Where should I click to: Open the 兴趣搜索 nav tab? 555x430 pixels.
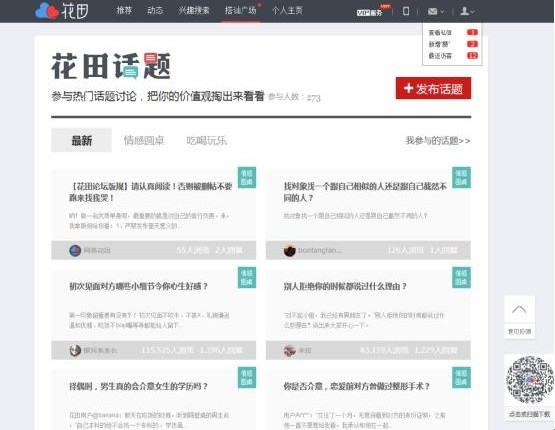pyautogui.click(x=194, y=10)
